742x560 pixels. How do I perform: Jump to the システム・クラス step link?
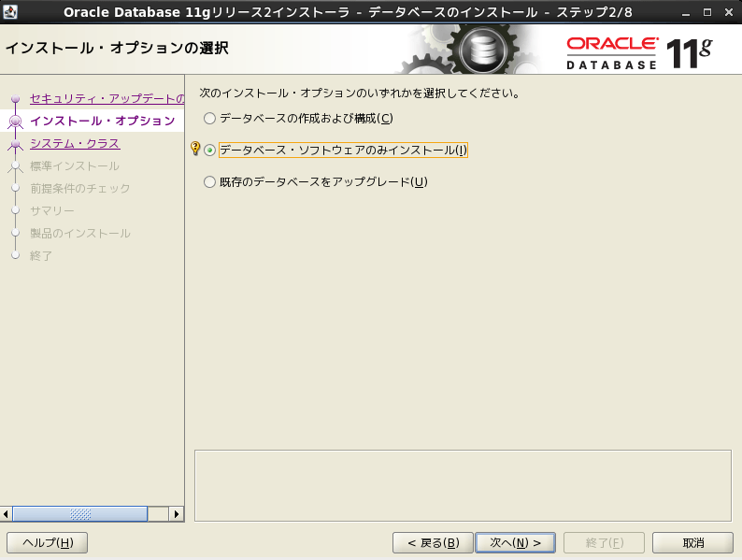75,143
